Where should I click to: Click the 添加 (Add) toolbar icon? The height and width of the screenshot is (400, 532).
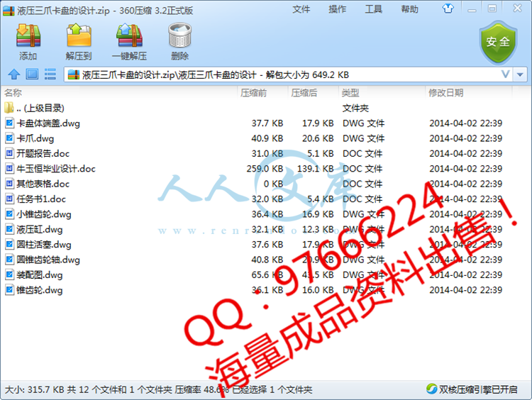click(x=28, y=35)
